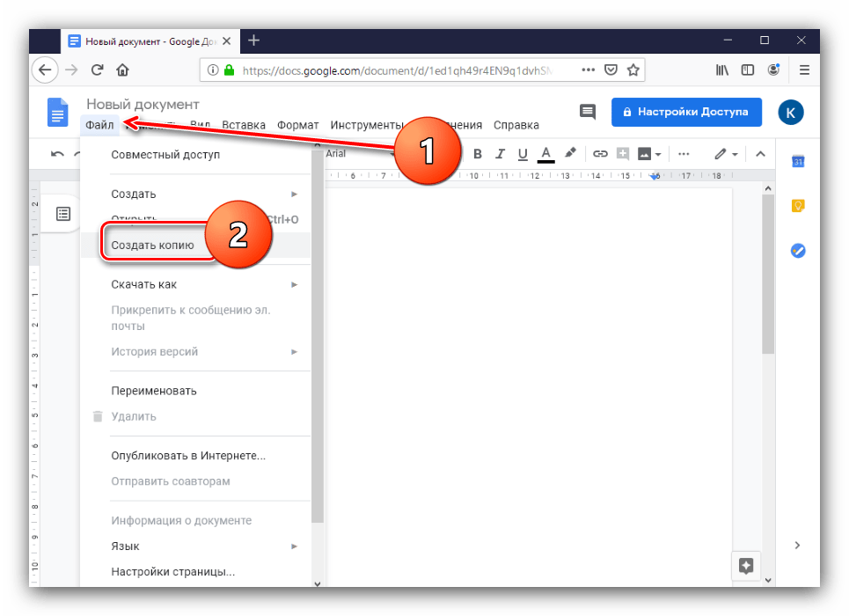Image resolution: width=849 pixels, height=616 pixels.
Task: Open Google Calendar in the side panel
Action: (x=798, y=161)
